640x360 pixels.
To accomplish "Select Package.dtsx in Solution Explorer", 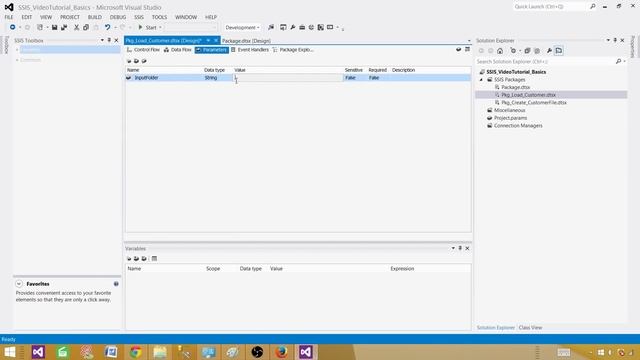I will click(516, 87).
